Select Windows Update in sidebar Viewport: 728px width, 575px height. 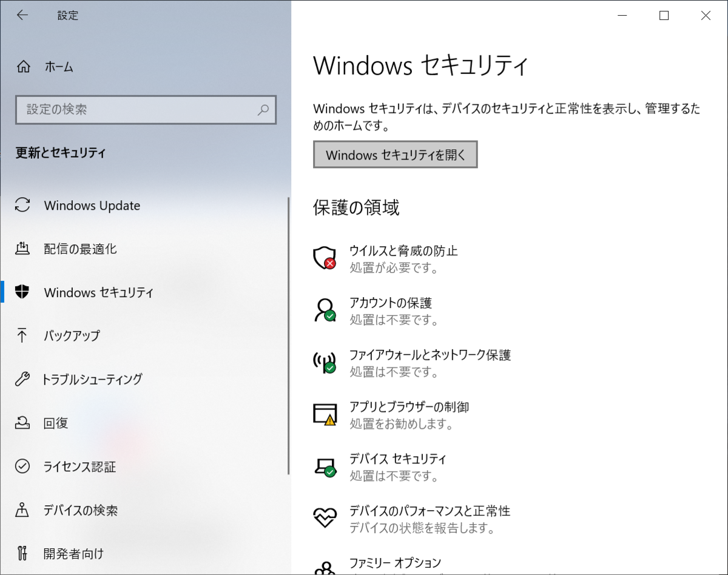click(92, 206)
